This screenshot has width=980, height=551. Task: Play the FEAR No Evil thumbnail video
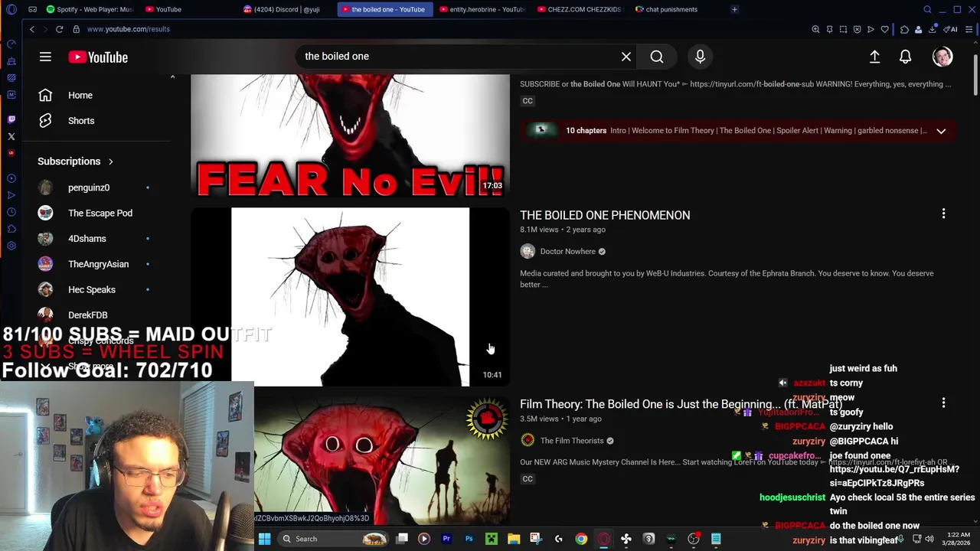pyautogui.click(x=350, y=135)
